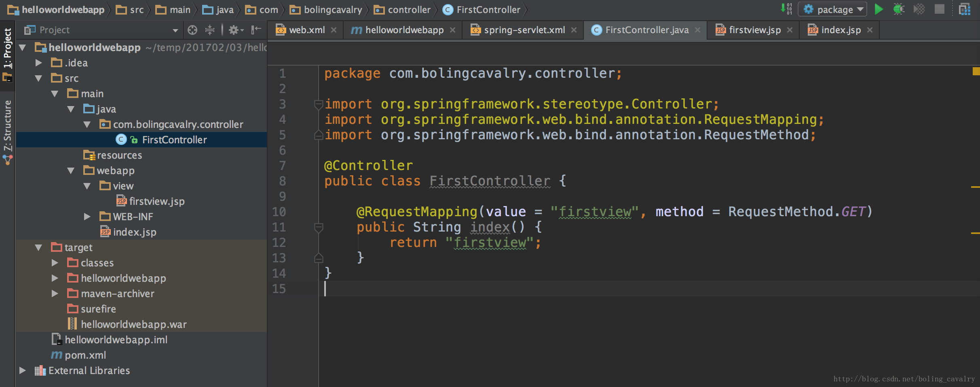Click controller breadcrumb in navigation bar
Screen dimensions: 980x387
[x=403, y=10]
